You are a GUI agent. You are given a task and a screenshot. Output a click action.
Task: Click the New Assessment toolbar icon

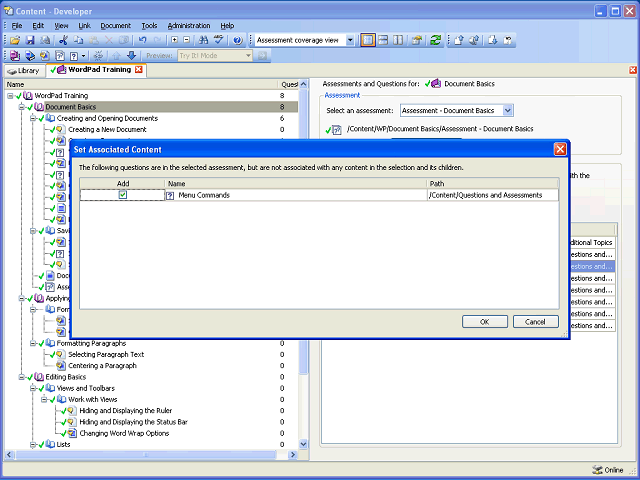coord(60,56)
